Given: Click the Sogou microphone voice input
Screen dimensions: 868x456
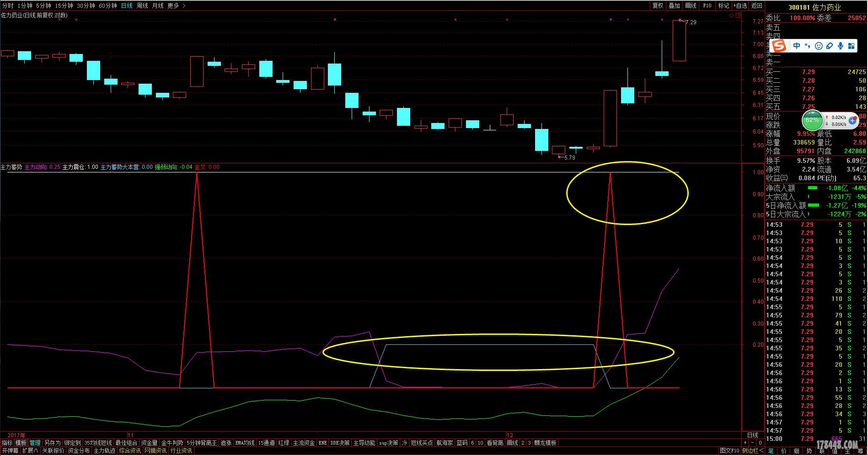Looking at the screenshot, I should [841, 46].
